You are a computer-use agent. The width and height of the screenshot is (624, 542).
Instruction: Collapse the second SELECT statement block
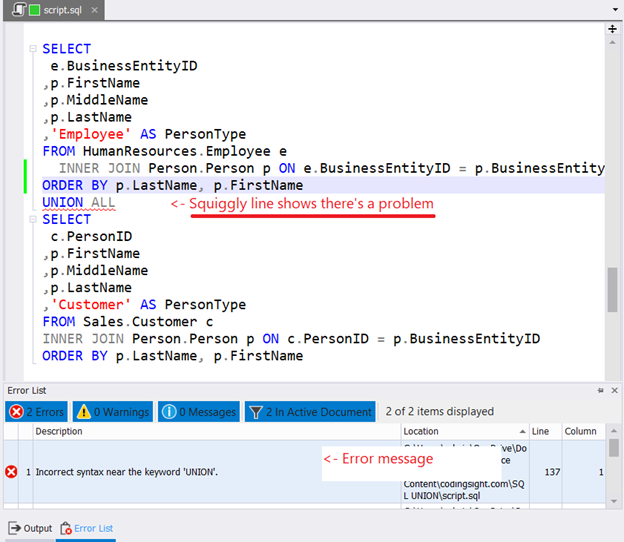[x=33, y=219]
